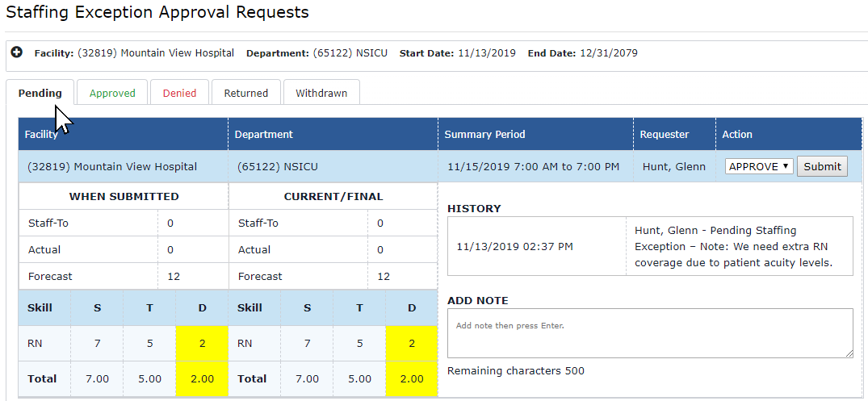Click the Add Note text field

649,332
